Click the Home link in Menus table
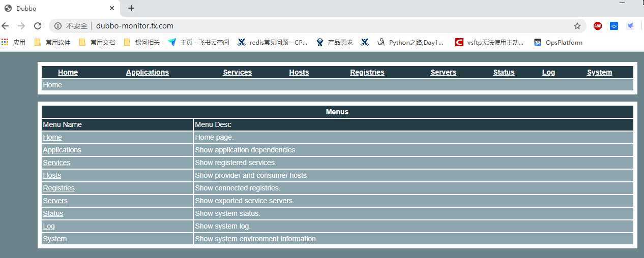 52,137
